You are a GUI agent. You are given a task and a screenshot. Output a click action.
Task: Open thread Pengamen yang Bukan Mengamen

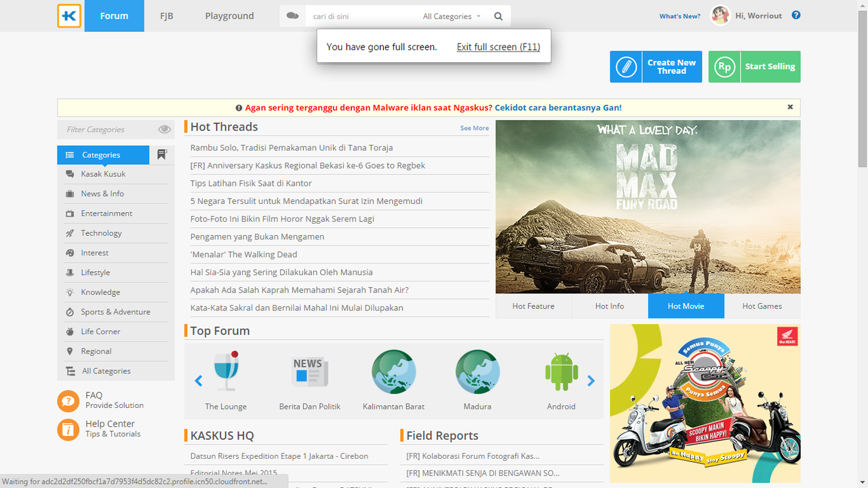(x=257, y=237)
